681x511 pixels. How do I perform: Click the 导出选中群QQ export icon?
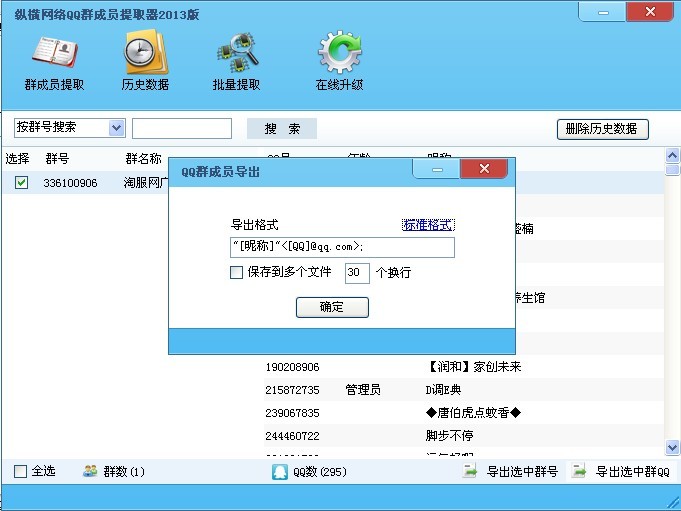[579, 471]
